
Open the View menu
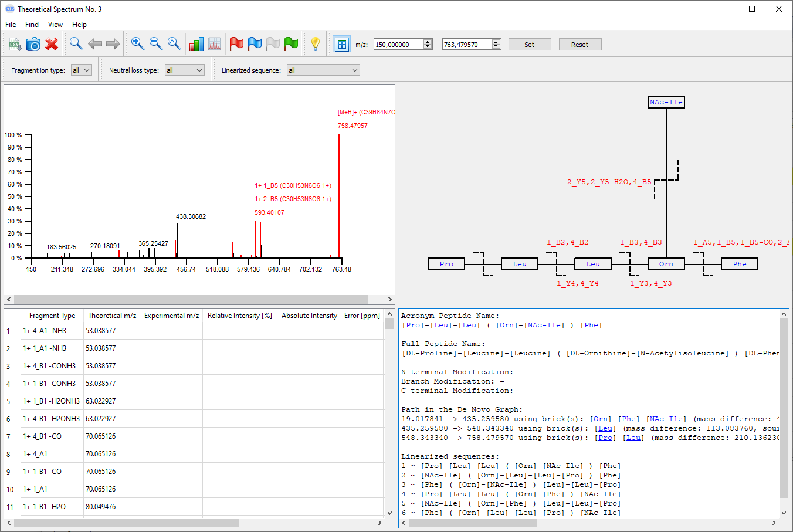point(55,25)
